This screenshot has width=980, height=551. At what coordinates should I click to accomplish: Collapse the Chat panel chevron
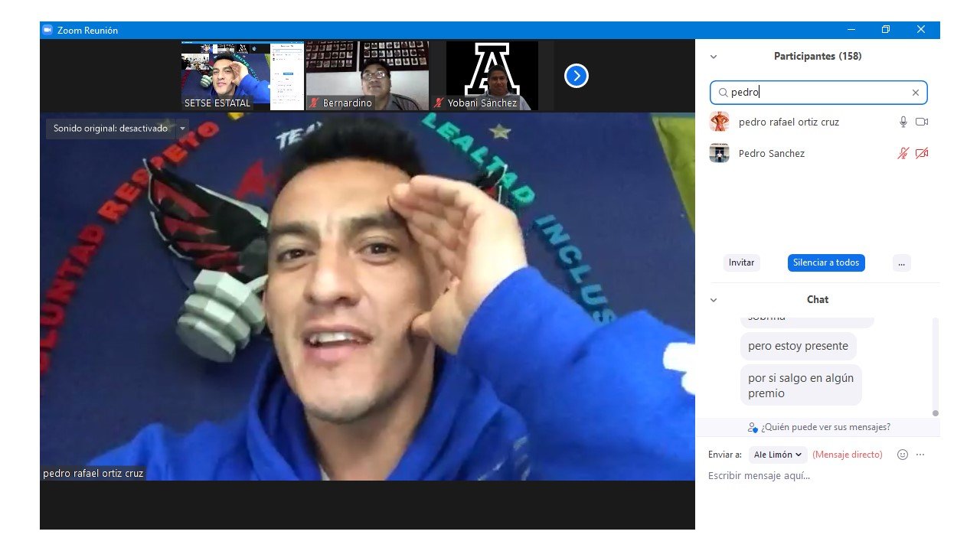(714, 300)
